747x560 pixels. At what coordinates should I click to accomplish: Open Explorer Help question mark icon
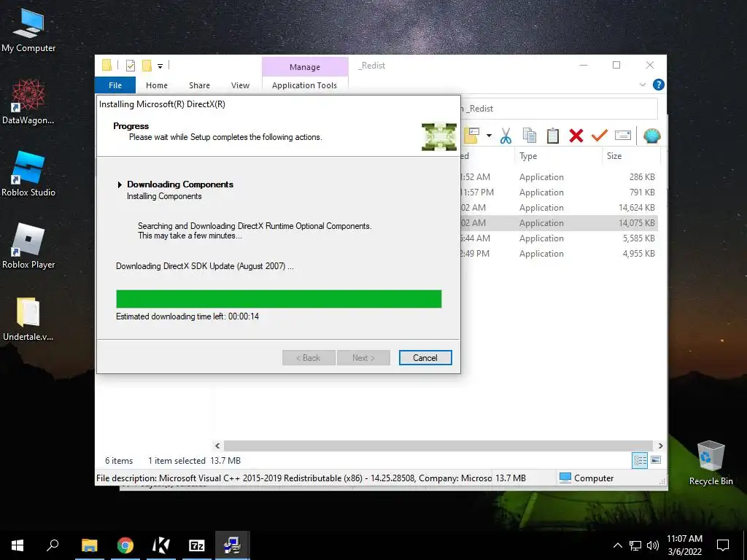click(x=659, y=85)
